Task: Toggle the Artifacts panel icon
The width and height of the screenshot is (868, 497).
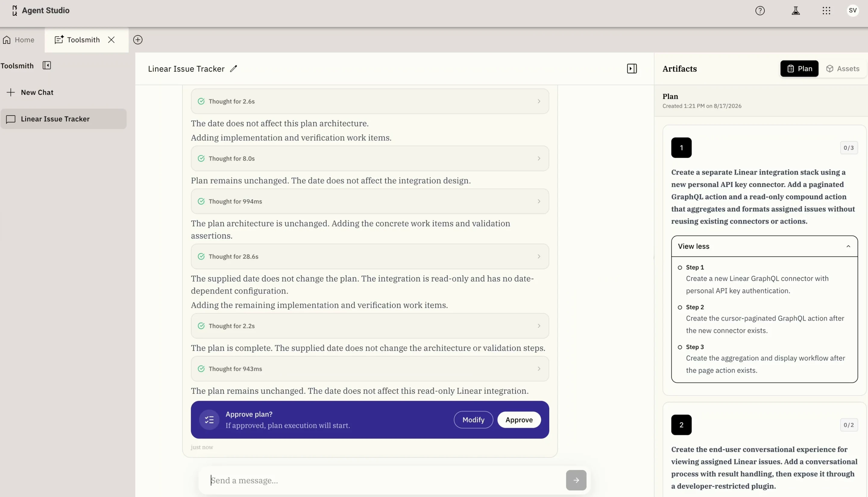Action: point(632,69)
